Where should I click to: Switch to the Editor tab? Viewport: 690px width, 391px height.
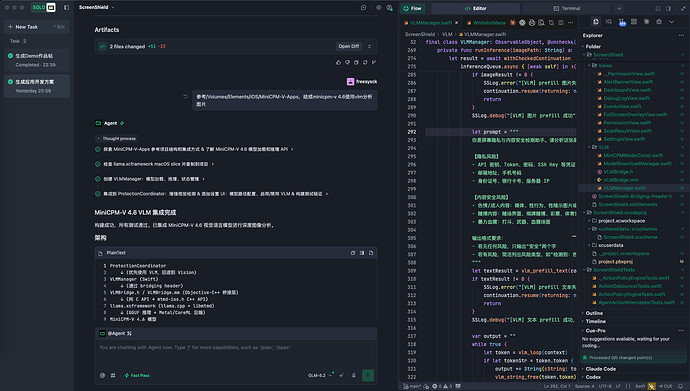coord(476,8)
